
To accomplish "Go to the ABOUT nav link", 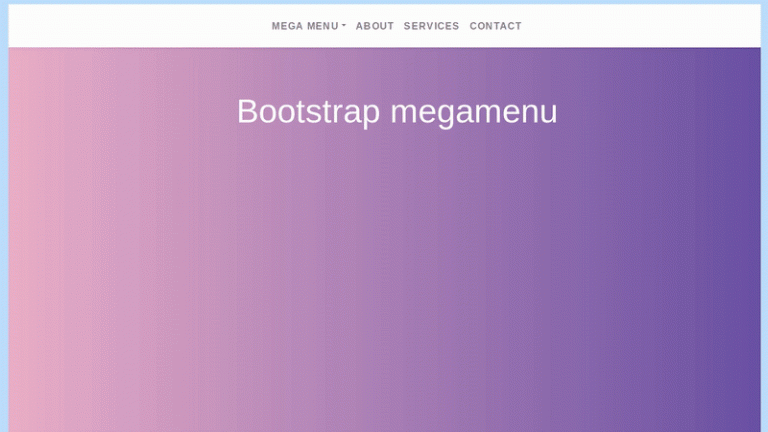I will pos(375,26).
